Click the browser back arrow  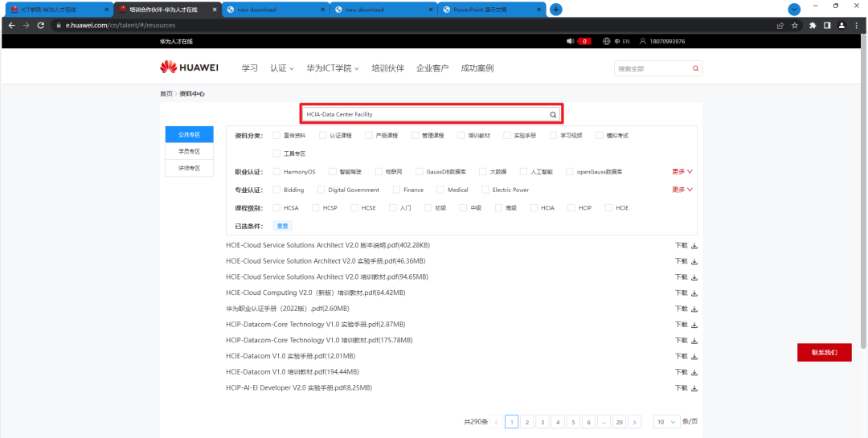pos(11,26)
